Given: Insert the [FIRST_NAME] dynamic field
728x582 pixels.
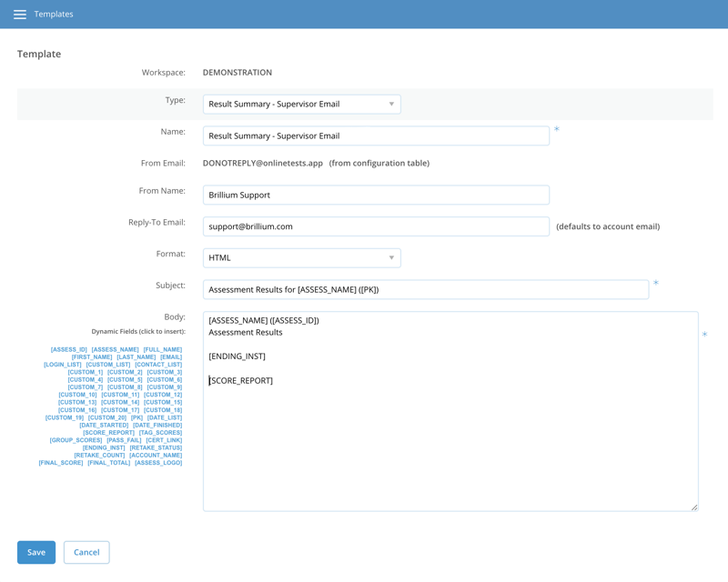Looking at the screenshot, I should tap(92, 356).
